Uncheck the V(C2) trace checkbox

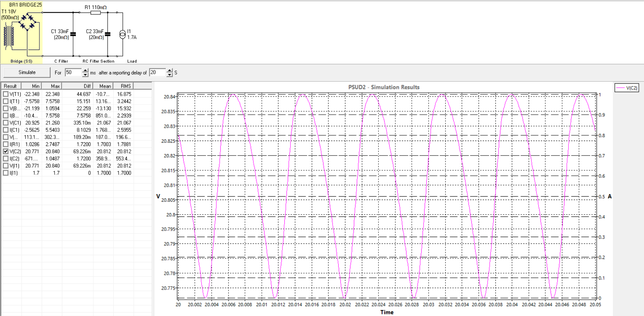click(x=6, y=151)
